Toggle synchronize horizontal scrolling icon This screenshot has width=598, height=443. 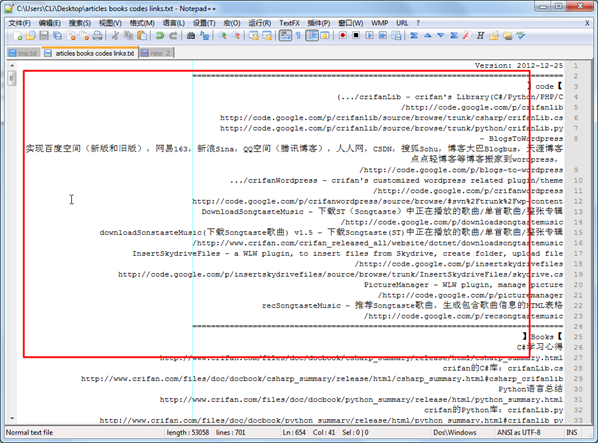267,36
